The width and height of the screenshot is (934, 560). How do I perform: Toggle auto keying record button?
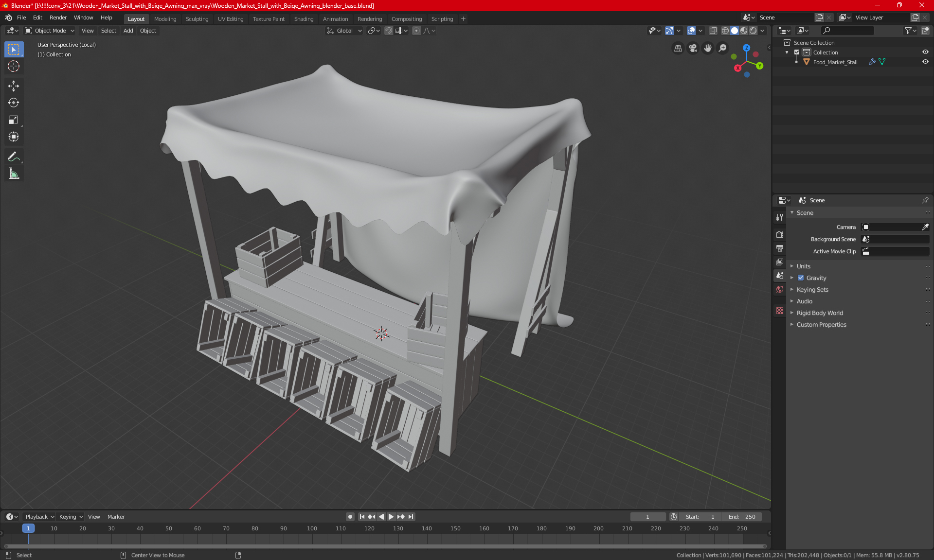(350, 517)
